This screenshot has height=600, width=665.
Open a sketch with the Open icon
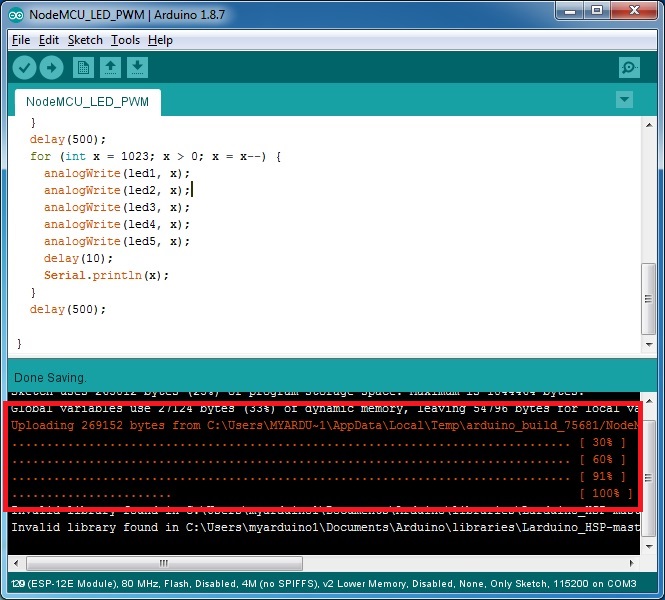(x=110, y=68)
